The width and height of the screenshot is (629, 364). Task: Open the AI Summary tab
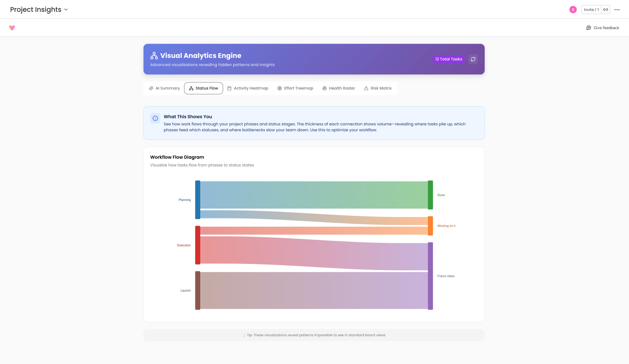pyautogui.click(x=164, y=88)
